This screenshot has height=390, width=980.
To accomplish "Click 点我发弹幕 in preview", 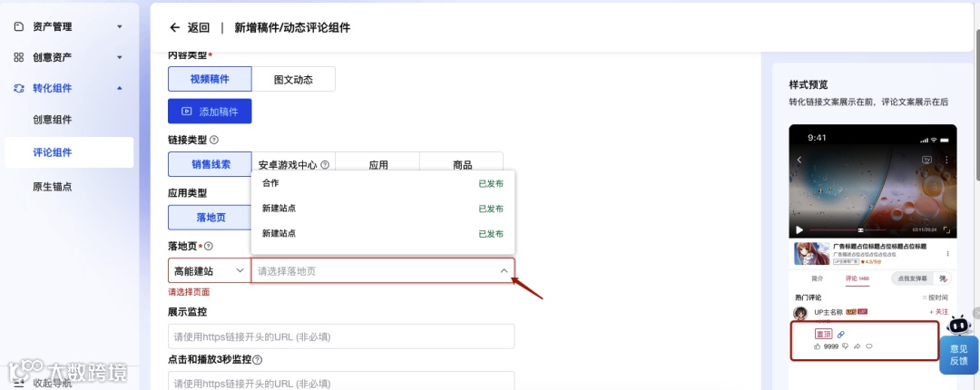I will [913, 278].
